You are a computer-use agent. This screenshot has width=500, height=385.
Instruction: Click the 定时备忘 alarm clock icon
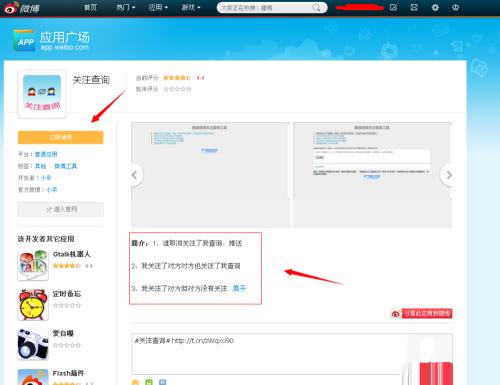[33, 305]
